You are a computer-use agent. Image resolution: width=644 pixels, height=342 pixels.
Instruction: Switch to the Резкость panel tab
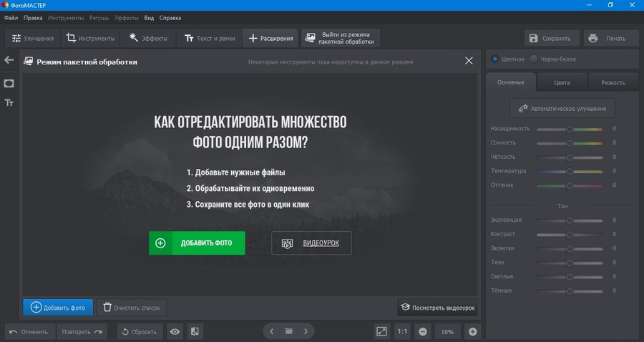click(x=613, y=82)
